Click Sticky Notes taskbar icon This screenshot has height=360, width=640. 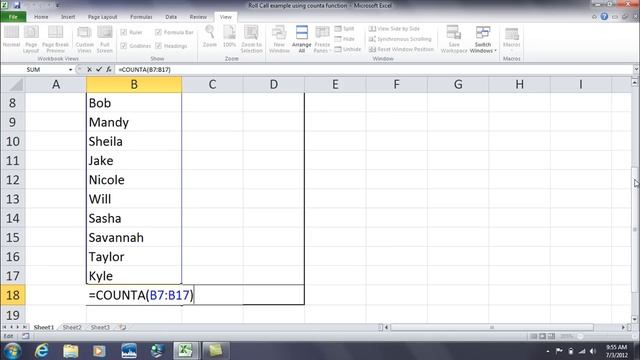pyautogui.click(x=215, y=351)
